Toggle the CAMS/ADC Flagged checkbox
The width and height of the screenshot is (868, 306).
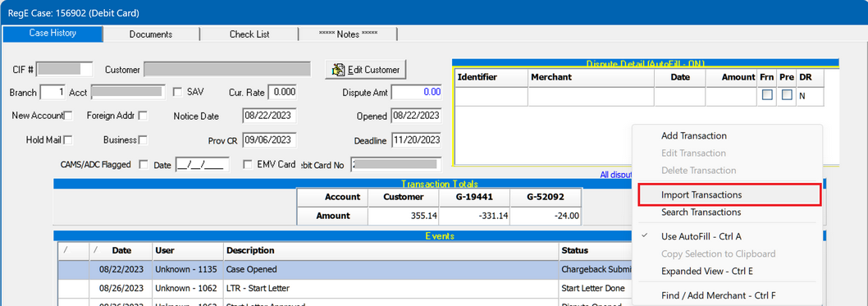(x=144, y=164)
